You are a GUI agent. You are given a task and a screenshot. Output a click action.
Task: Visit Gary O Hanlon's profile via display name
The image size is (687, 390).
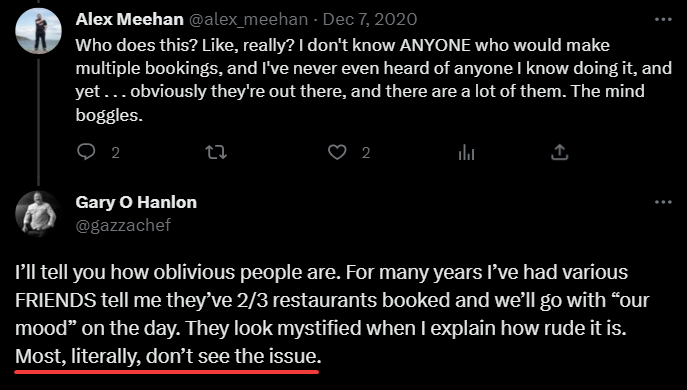(x=136, y=202)
